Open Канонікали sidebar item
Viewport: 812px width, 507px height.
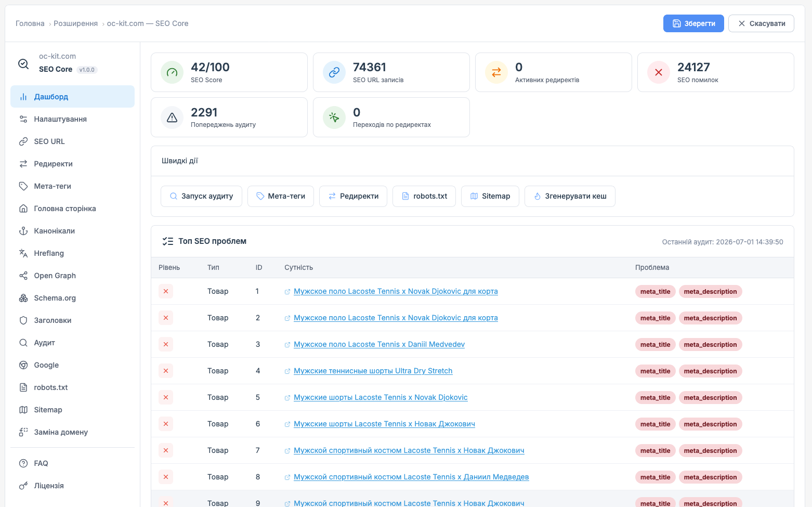point(72,231)
